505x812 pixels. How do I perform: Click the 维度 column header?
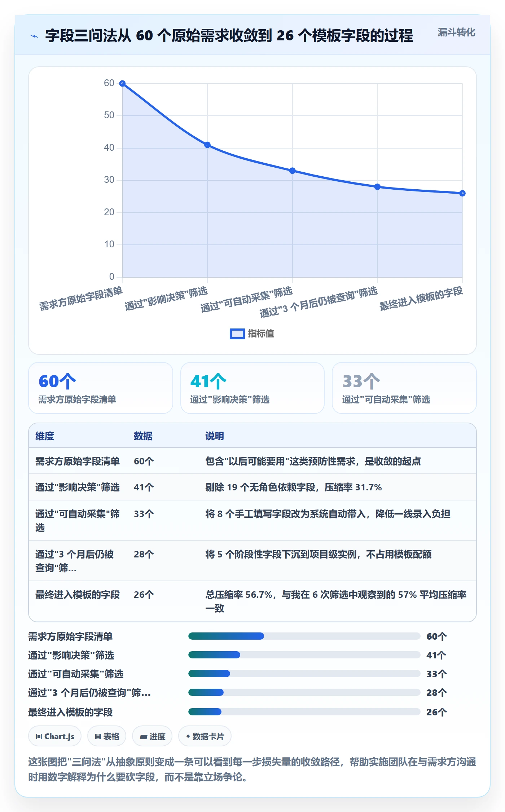click(x=45, y=436)
